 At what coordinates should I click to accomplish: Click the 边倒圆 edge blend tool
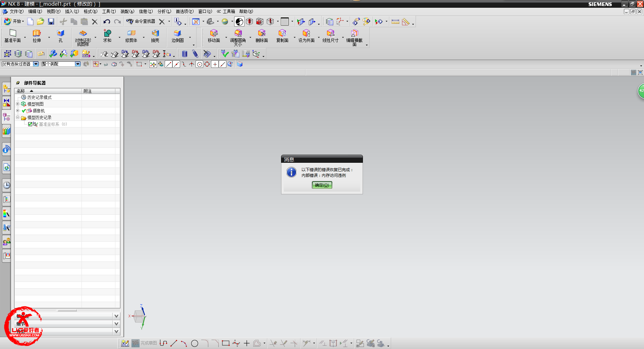(x=177, y=36)
